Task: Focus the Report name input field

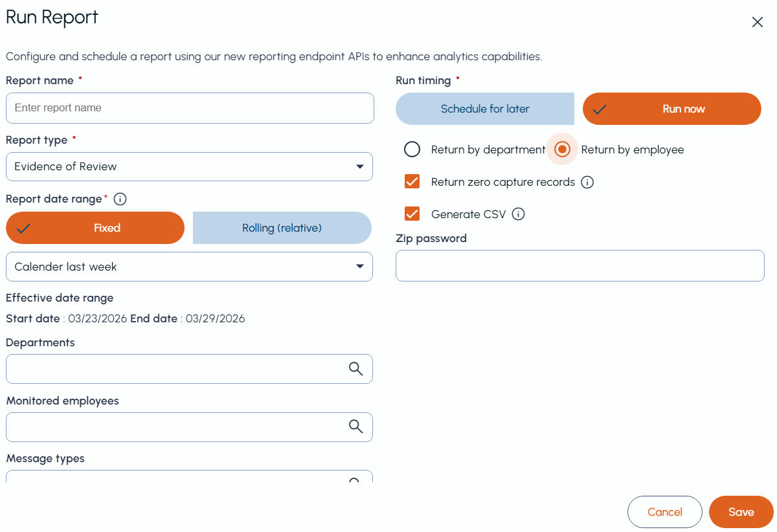Action: click(190, 108)
